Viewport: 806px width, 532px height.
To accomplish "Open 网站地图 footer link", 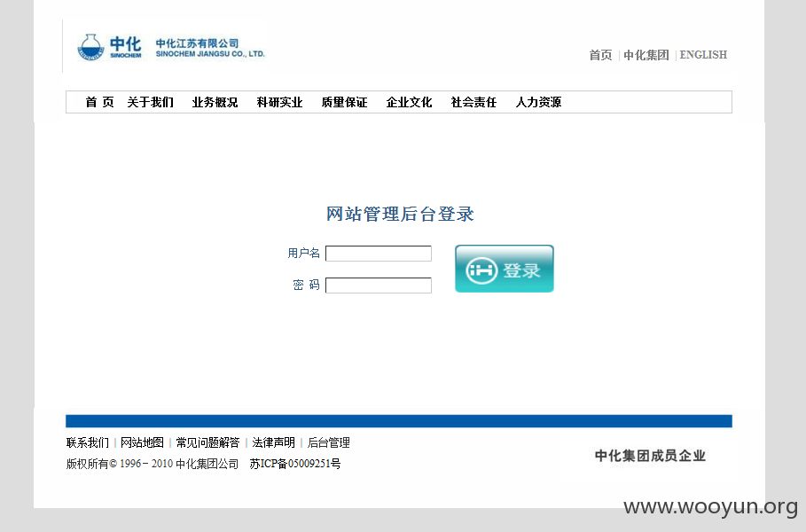I will (142, 442).
